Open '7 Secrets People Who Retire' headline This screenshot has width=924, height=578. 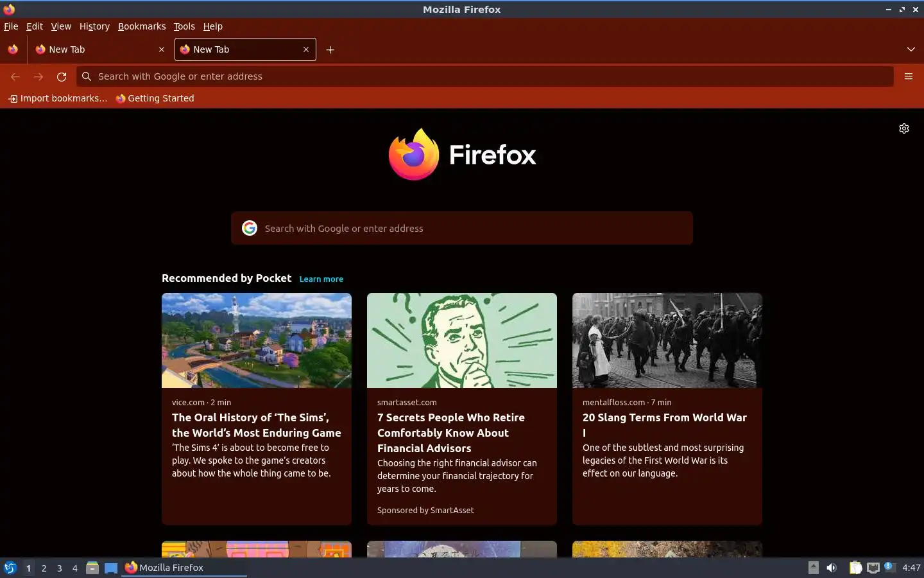451,433
